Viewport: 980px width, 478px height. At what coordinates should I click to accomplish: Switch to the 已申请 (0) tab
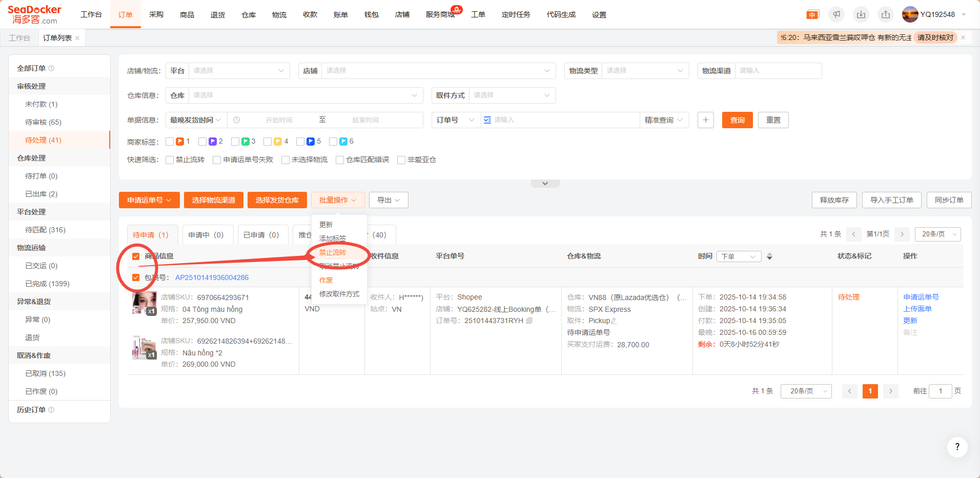(261, 235)
